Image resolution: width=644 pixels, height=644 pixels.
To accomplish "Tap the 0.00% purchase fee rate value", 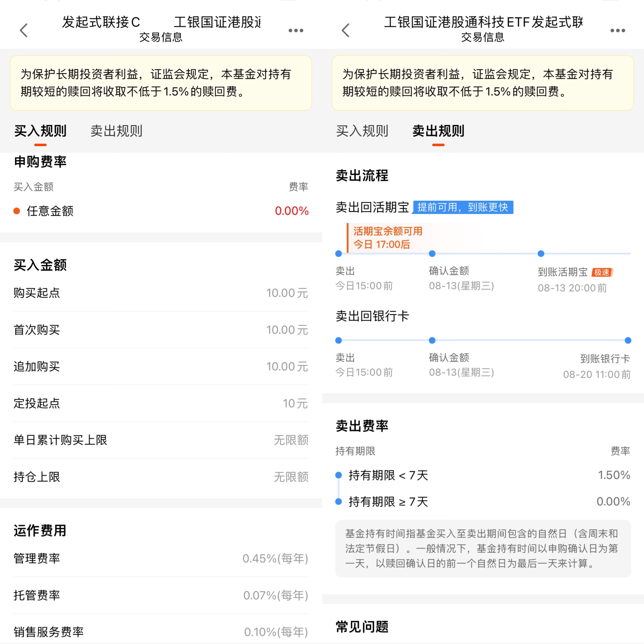I will tap(292, 211).
